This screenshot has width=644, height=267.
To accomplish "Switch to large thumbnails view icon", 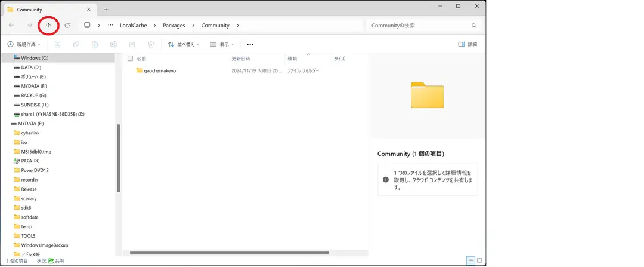I will pyautogui.click(x=479, y=261).
